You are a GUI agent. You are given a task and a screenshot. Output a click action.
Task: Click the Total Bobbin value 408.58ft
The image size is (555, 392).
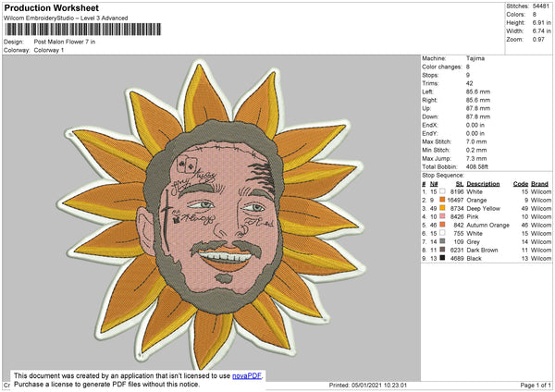tap(476, 166)
